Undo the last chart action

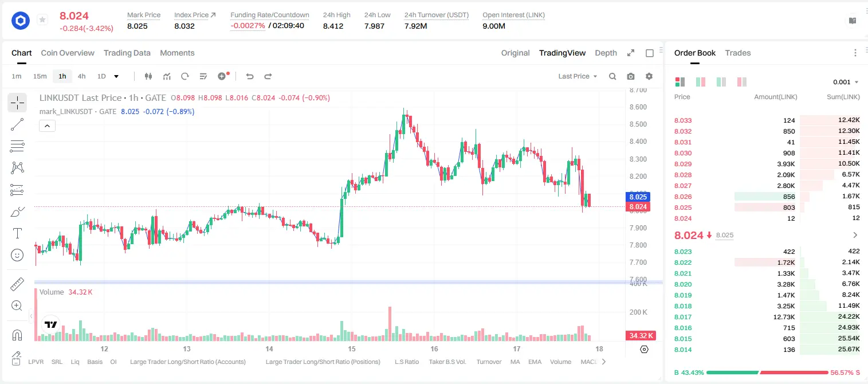(x=250, y=76)
